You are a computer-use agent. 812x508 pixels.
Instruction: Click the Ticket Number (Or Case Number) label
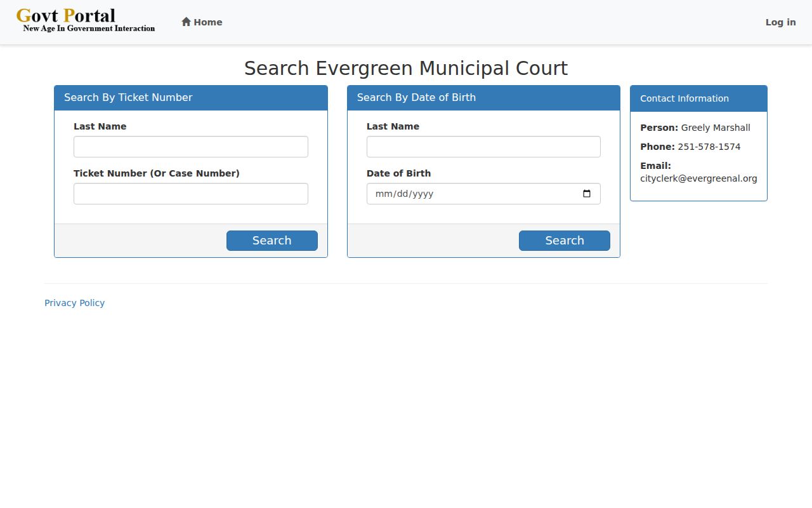pos(157,173)
